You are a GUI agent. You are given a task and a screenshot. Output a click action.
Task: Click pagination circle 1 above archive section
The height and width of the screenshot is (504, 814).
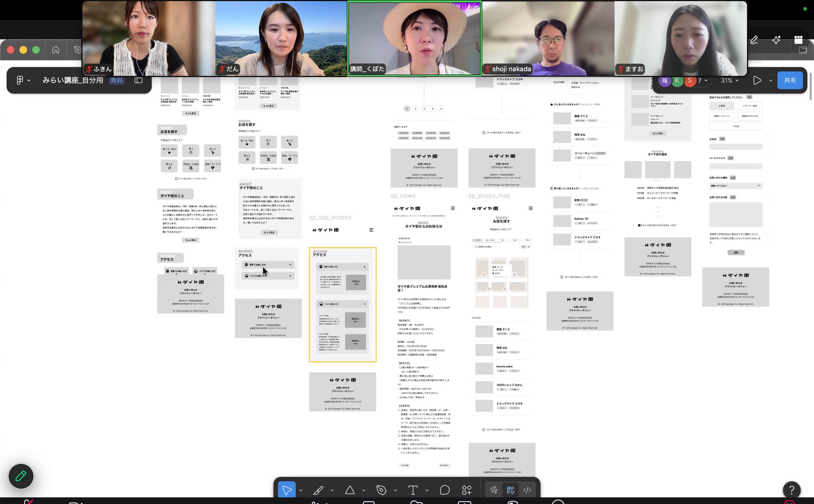point(407,109)
